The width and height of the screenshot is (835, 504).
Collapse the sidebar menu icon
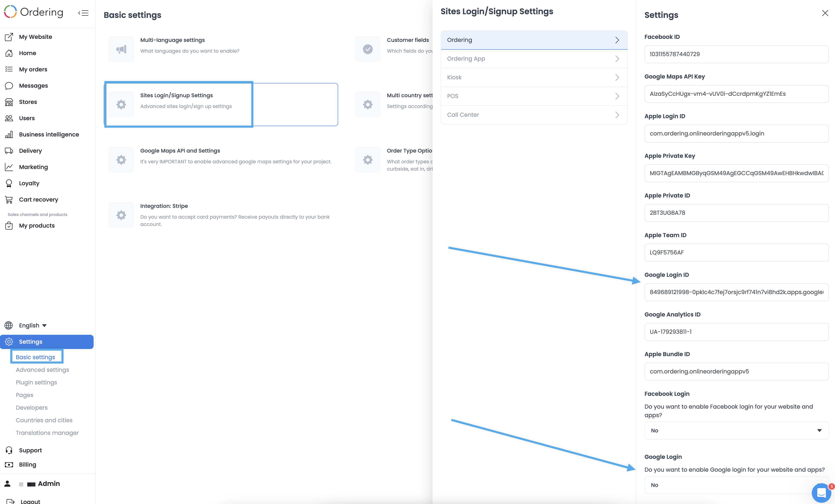coord(83,13)
